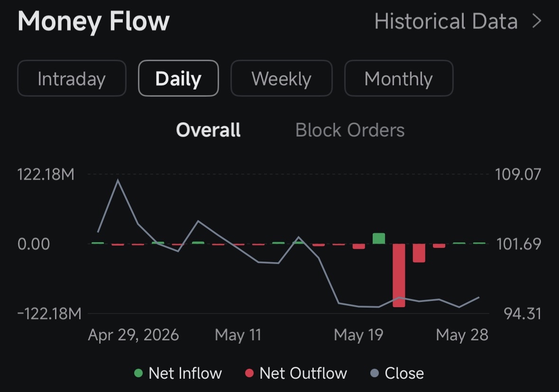Viewport: 559px width, 392px height.
Task: Select the Monthly period button
Action: (x=399, y=78)
